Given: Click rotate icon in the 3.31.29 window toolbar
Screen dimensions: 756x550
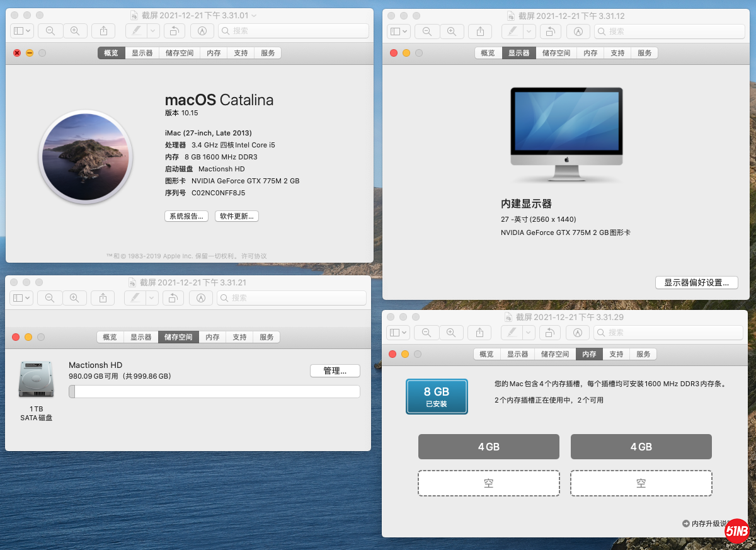Looking at the screenshot, I should pos(549,332).
